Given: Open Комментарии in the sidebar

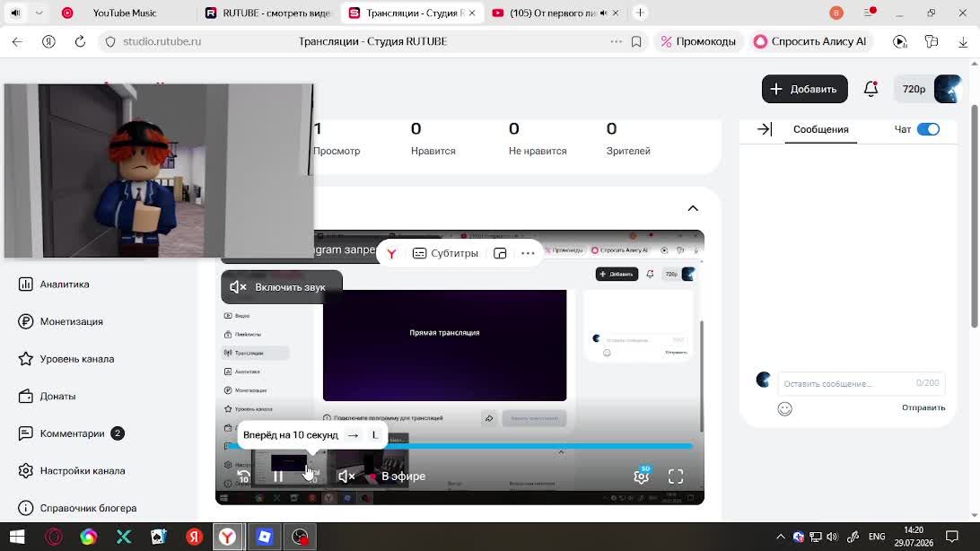Looking at the screenshot, I should coord(71,433).
